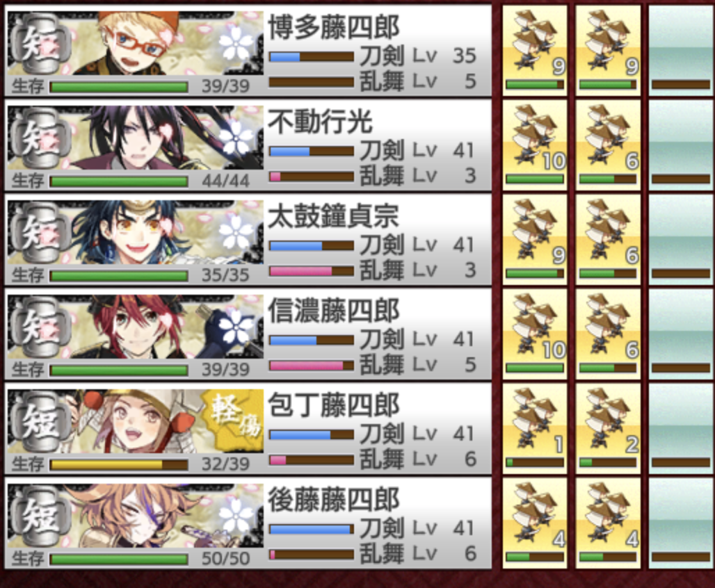Image resolution: width=715 pixels, height=588 pixels.
Task: Select the 太鼓鐘貞宗 portrait
Action: point(136,232)
